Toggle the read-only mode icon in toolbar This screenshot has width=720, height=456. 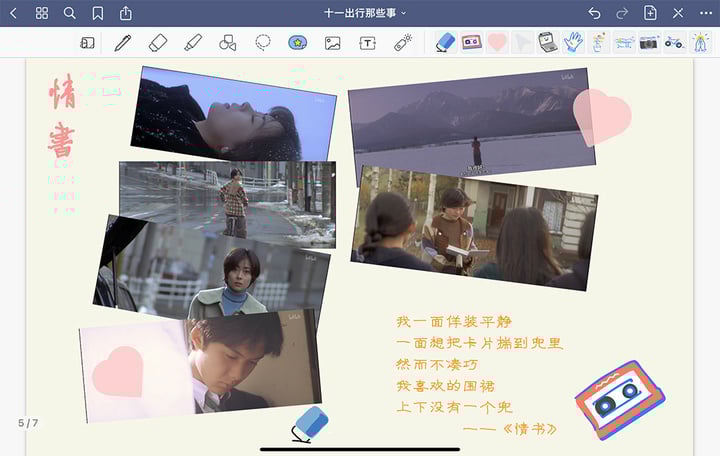tap(87, 43)
